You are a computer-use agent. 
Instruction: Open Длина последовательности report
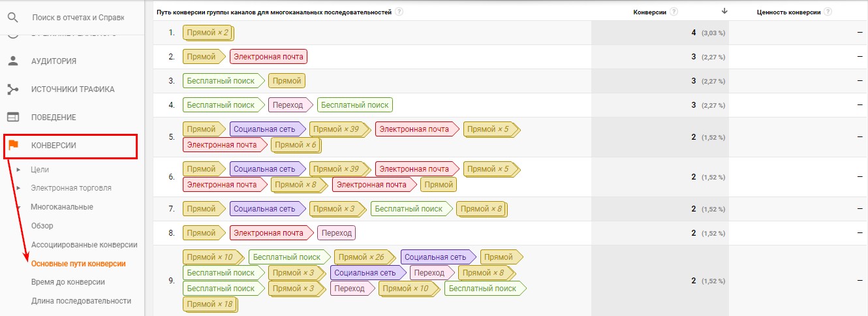tap(81, 301)
